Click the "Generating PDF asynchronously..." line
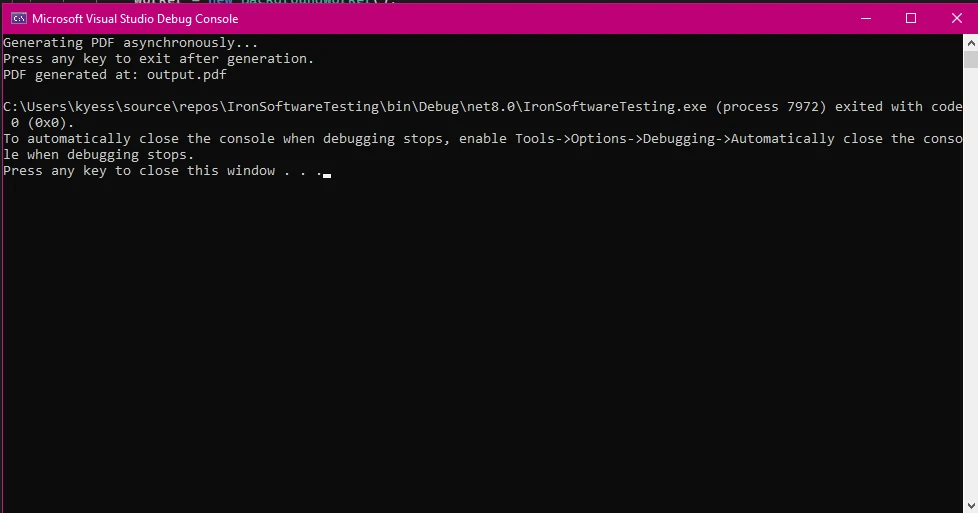The image size is (978, 513). (130, 43)
